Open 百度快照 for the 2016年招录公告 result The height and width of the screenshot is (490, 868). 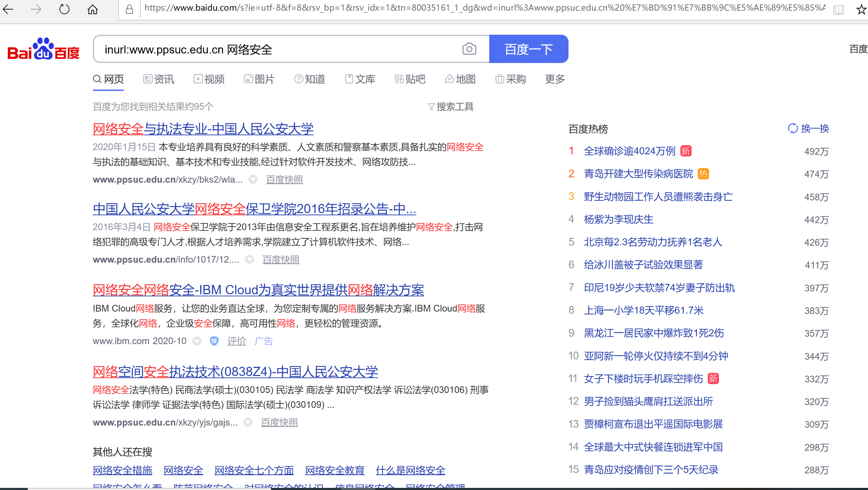click(x=281, y=260)
